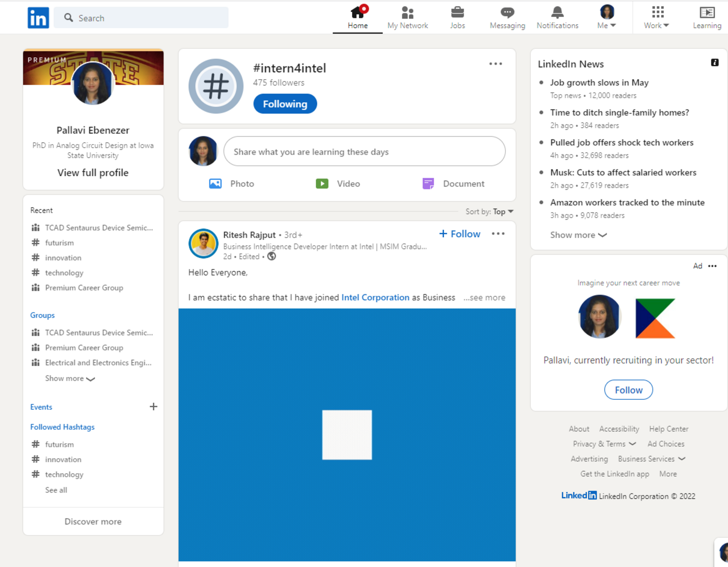
Task: Follow Ritesh Rajput from the post
Action: click(x=460, y=234)
